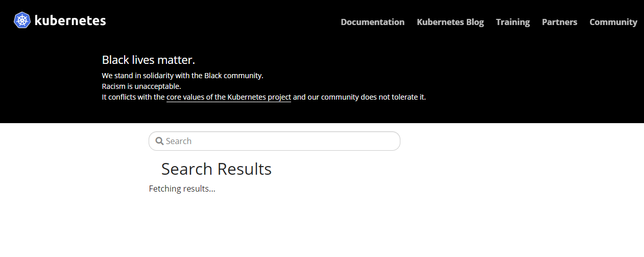Go to the Kubernetes Blog
Image resolution: width=644 pixels, height=257 pixels.
[x=450, y=22]
